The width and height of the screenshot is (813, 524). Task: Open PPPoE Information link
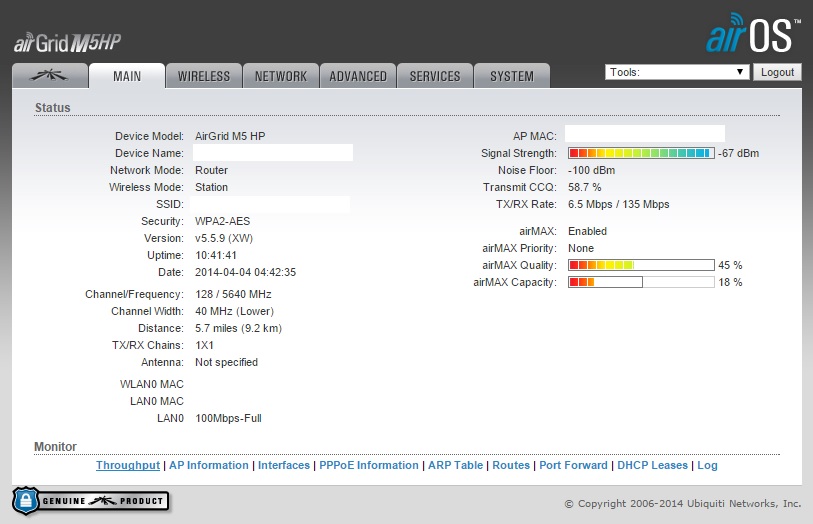369,465
